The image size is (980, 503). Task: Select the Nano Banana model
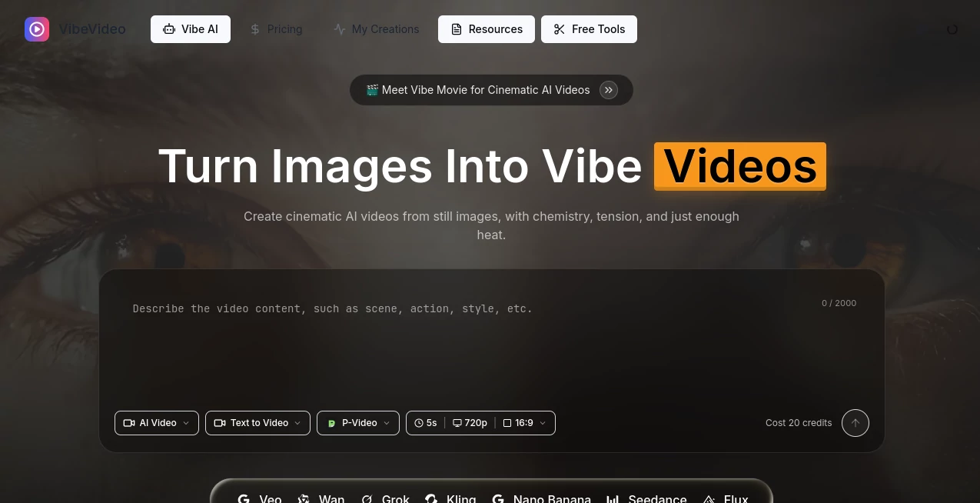coord(541,498)
